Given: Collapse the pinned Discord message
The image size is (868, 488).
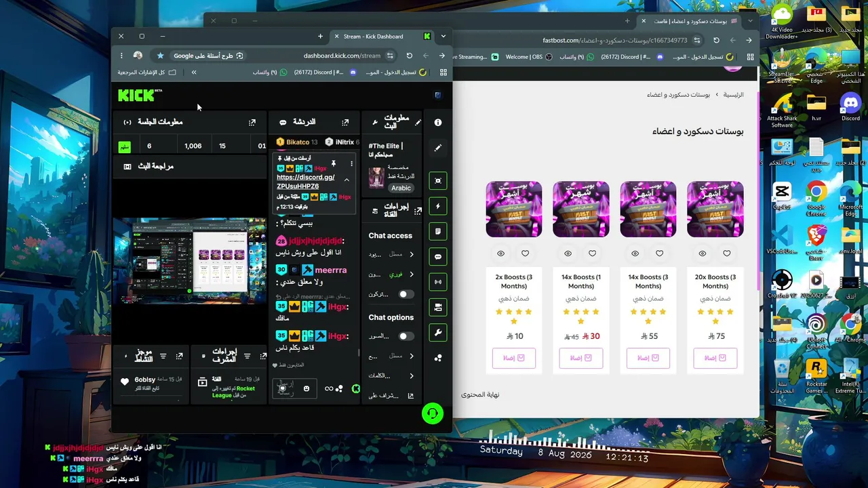Looking at the screenshot, I should click(347, 180).
